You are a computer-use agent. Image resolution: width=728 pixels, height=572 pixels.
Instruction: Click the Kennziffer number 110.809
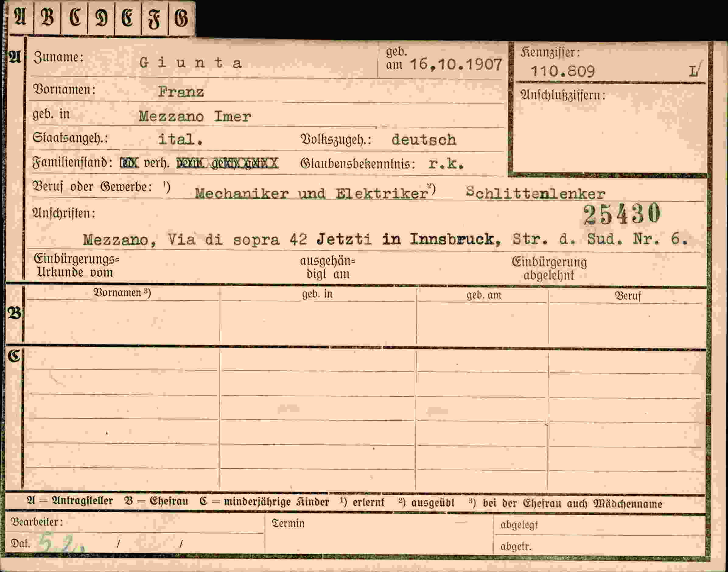pos(563,71)
